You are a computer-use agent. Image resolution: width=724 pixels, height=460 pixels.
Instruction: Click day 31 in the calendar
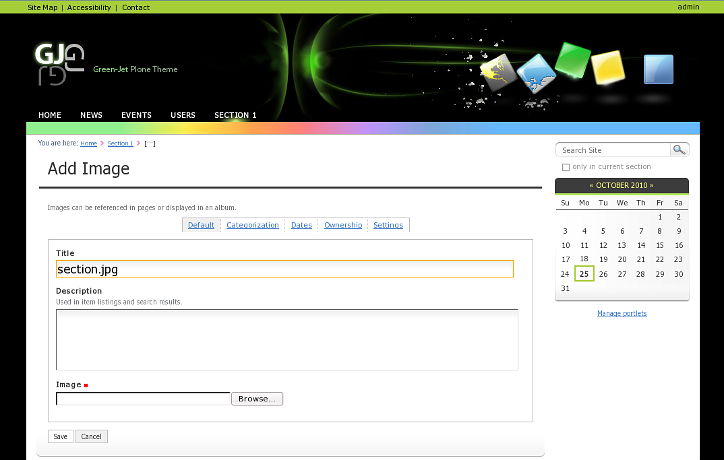pyautogui.click(x=565, y=288)
